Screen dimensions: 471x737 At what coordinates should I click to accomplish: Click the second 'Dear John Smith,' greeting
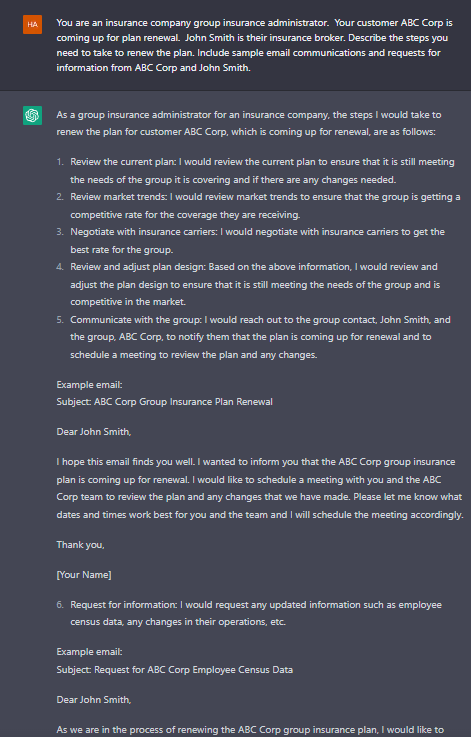(94, 700)
